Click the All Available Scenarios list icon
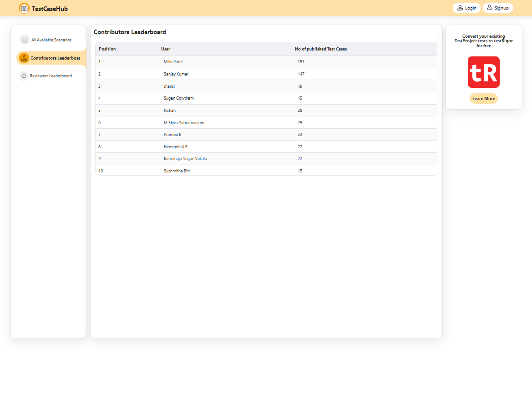The height and width of the screenshot is (393, 532). (x=24, y=40)
